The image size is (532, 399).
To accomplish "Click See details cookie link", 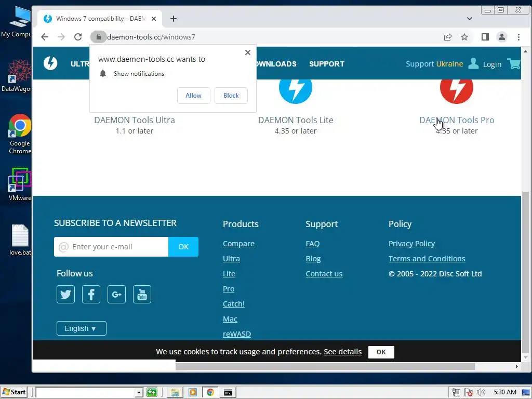I will tap(343, 352).
